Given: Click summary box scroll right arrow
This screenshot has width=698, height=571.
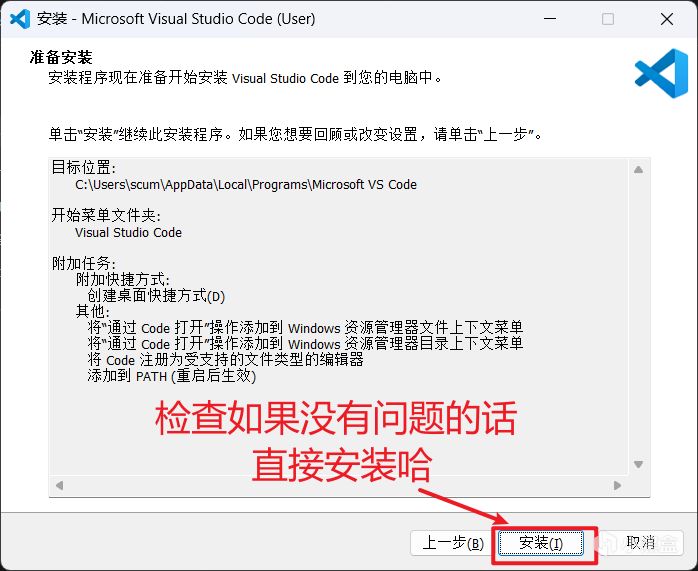Looking at the screenshot, I should tap(617, 485).
